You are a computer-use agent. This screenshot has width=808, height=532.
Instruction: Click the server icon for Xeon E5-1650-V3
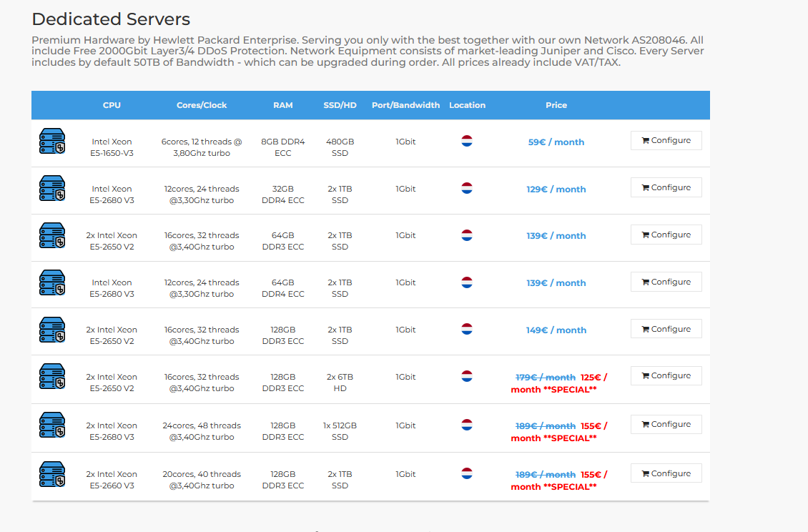click(x=52, y=141)
